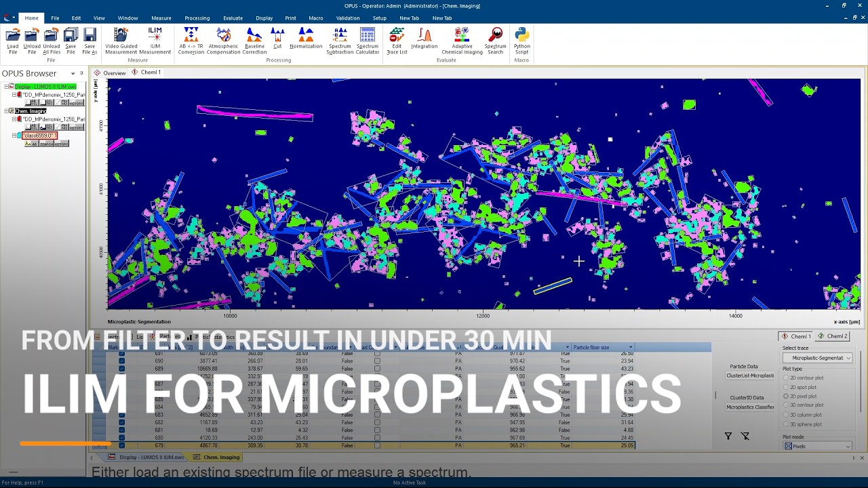Open the Normalization tool
Screen dimensions: 868x488
(306, 39)
